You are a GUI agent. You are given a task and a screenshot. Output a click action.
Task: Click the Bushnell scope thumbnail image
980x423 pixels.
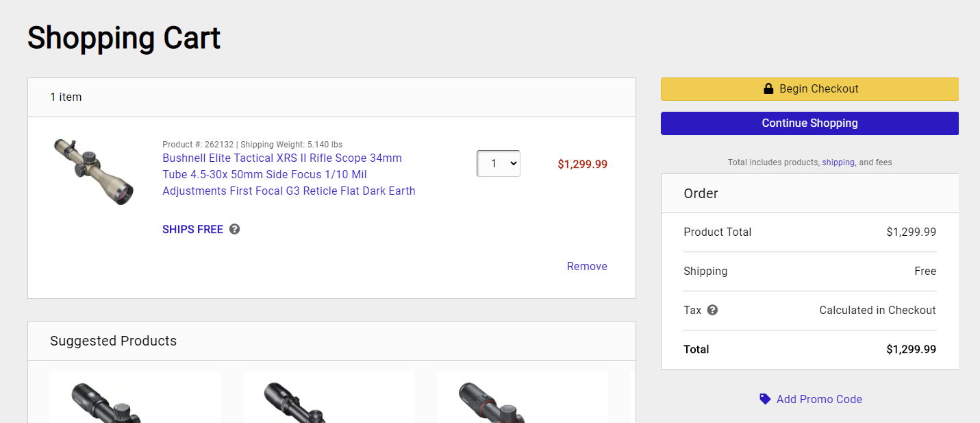93,171
